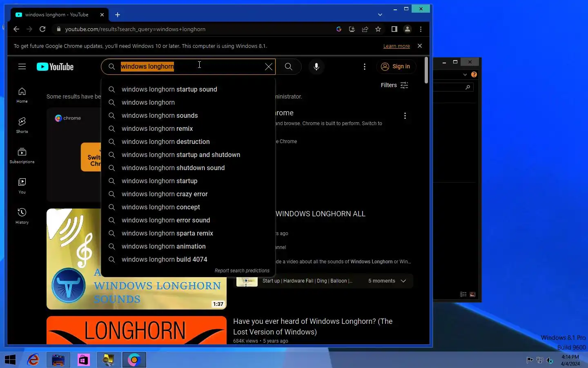Open more options for the Chrome ad
The width and height of the screenshot is (588, 368).
click(x=405, y=116)
